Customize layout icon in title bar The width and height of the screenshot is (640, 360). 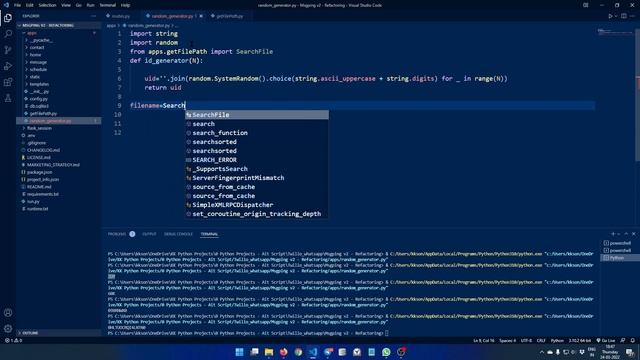[586, 5]
